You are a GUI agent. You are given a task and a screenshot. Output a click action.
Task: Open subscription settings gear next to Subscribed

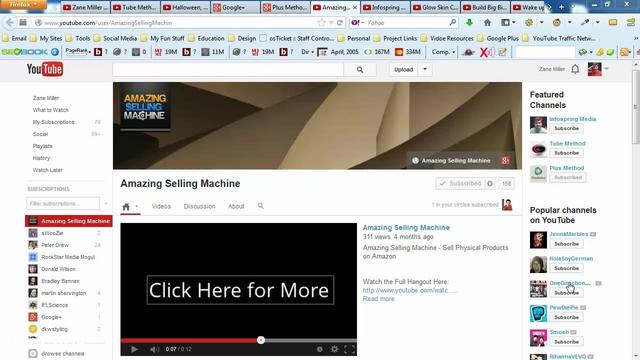[x=490, y=184]
